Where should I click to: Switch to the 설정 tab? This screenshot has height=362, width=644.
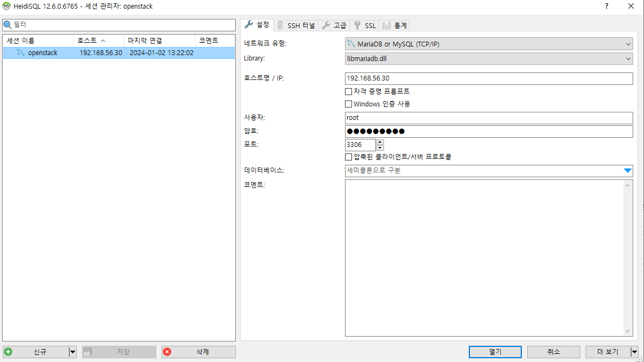(x=257, y=25)
